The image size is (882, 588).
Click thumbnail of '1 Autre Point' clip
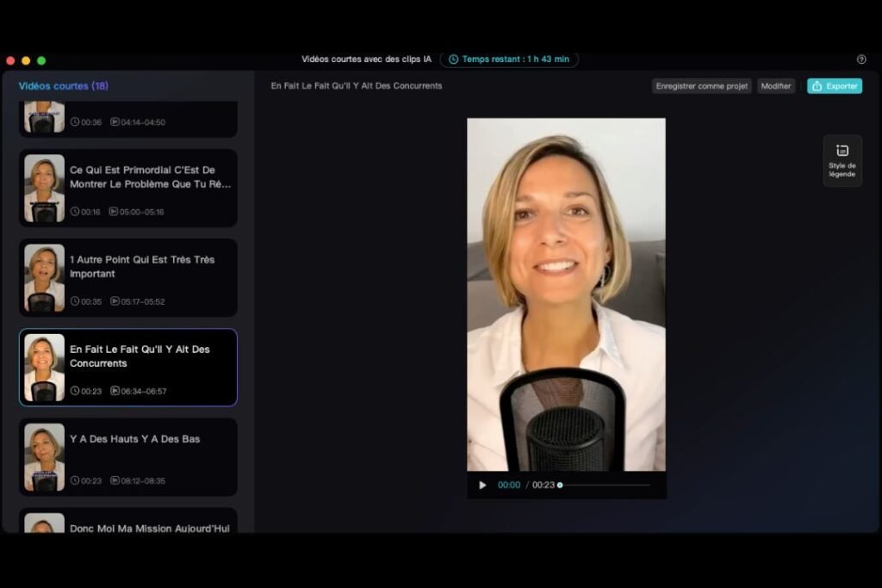pos(45,278)
